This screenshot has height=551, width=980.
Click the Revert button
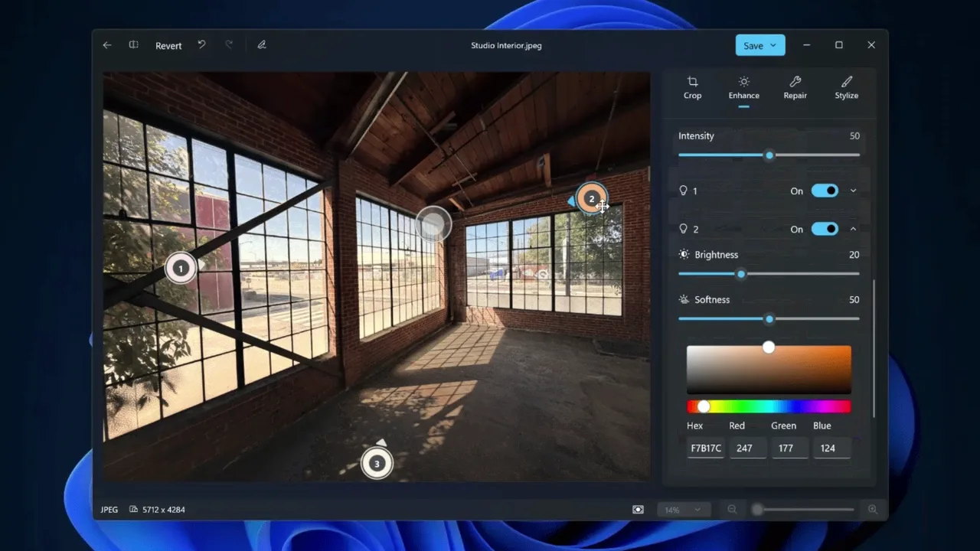tap(168, 45)
